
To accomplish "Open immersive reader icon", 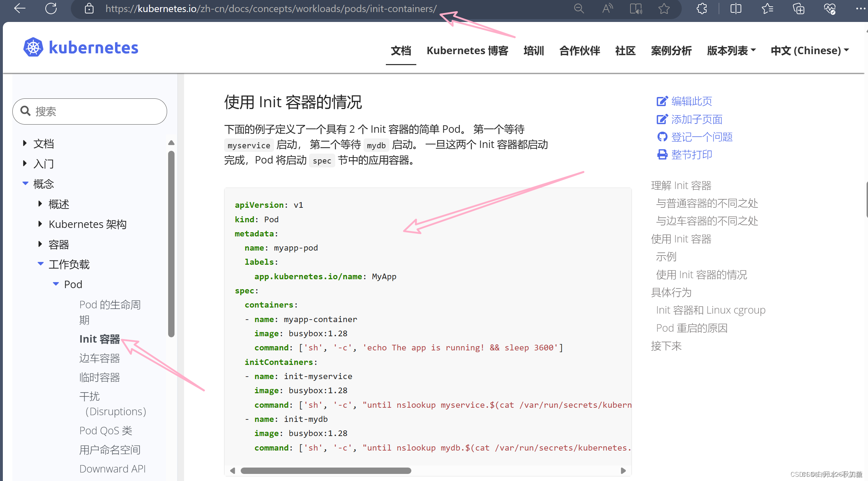I will (636, 8).
